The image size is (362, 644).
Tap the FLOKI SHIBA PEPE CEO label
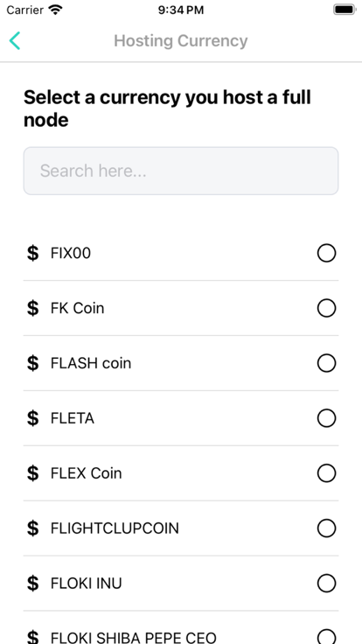(x=134, y=637)
